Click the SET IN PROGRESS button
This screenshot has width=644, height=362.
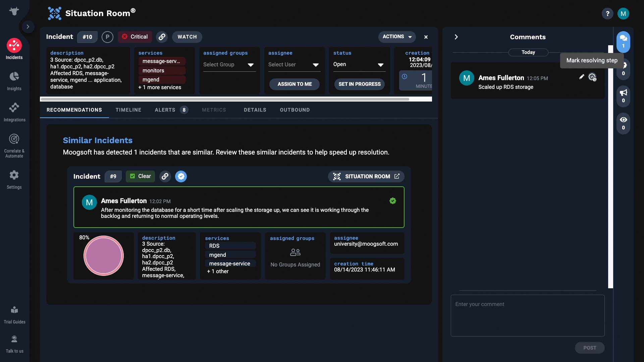pyautogui.click(x=360, y=84)
